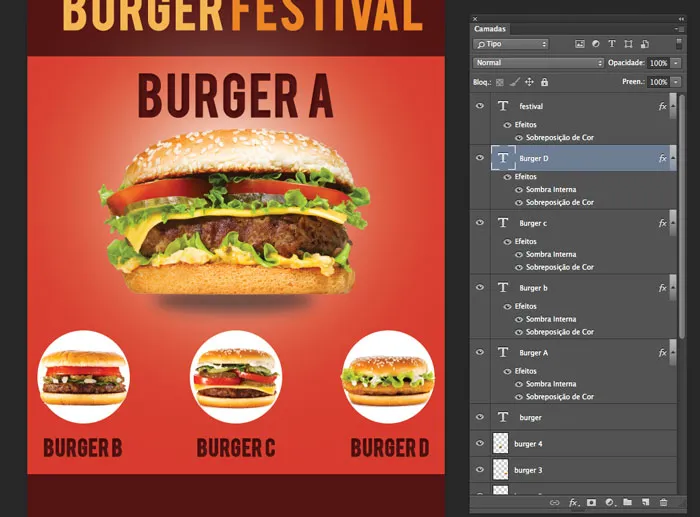Collapse effects arrow on Burger D layer
This screenshot has height=517, width=700.
[673, 158]
